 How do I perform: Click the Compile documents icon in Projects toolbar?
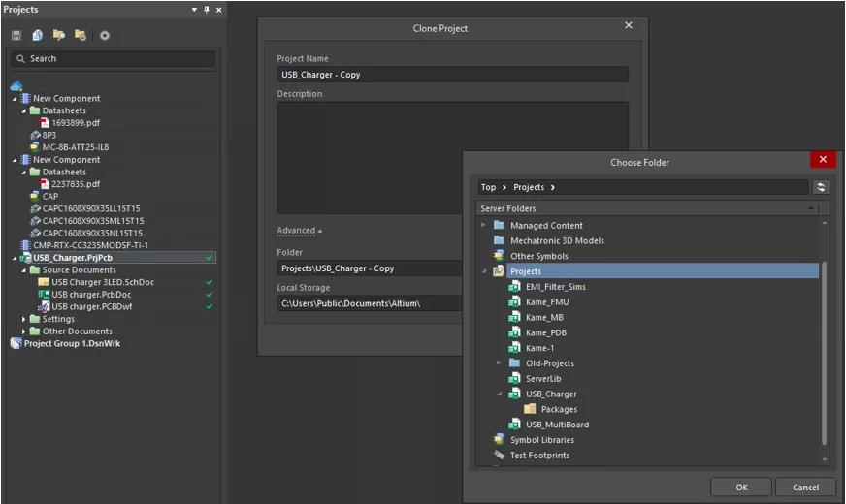[38, 35]
